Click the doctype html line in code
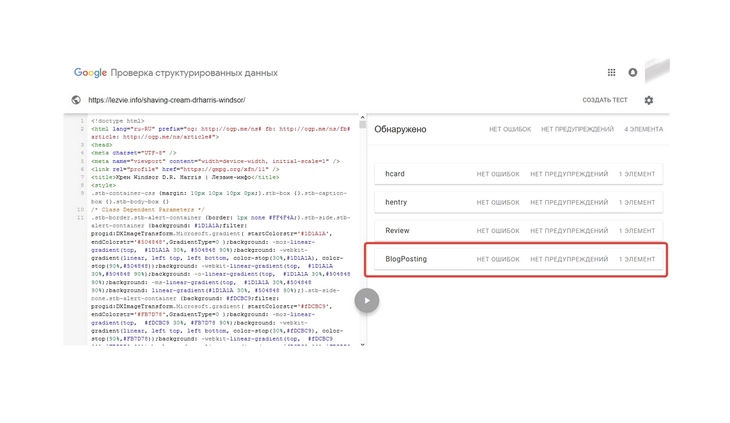This screenshot has width=730, height=423. pos(117,121)
